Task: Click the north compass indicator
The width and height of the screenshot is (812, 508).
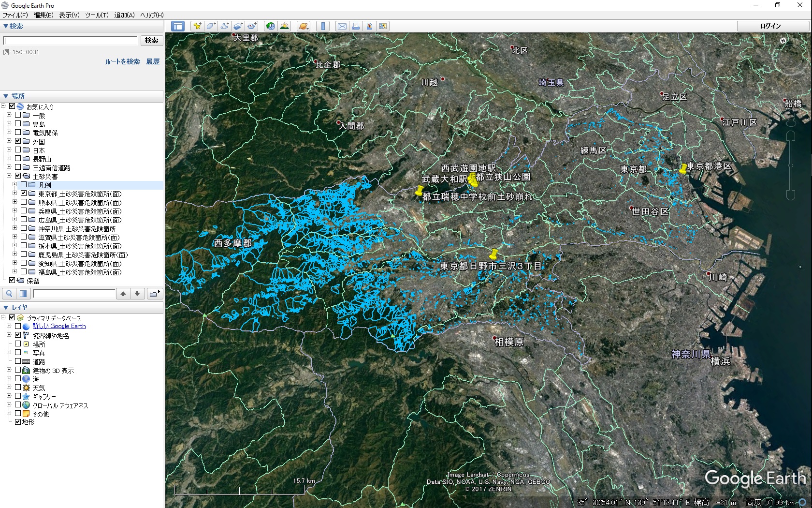Action: [x=783, y=41]
